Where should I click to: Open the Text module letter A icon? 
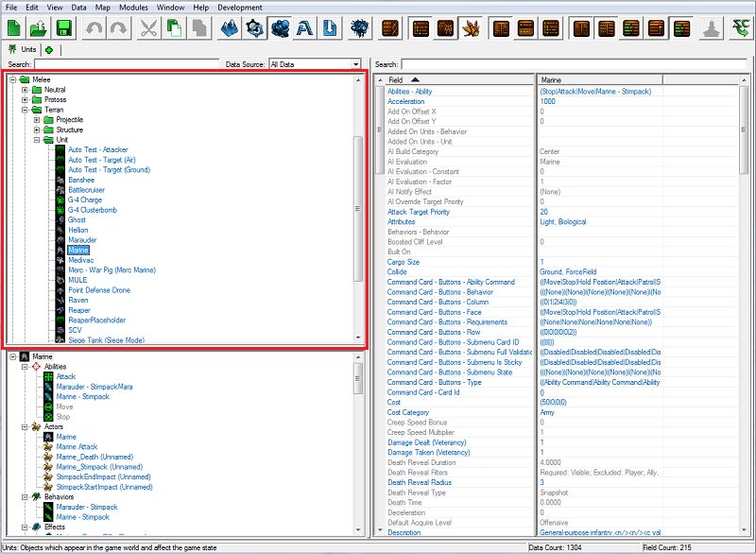click(304, 28)
